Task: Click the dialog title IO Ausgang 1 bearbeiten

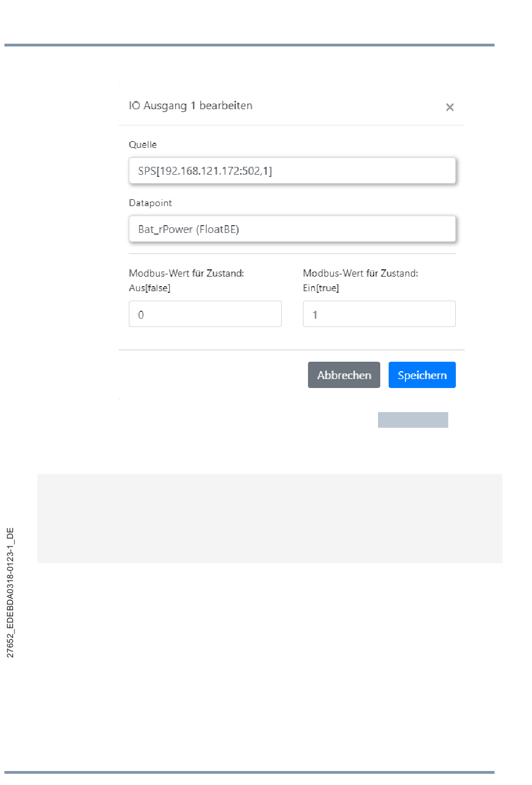Action: coord(190,105)
